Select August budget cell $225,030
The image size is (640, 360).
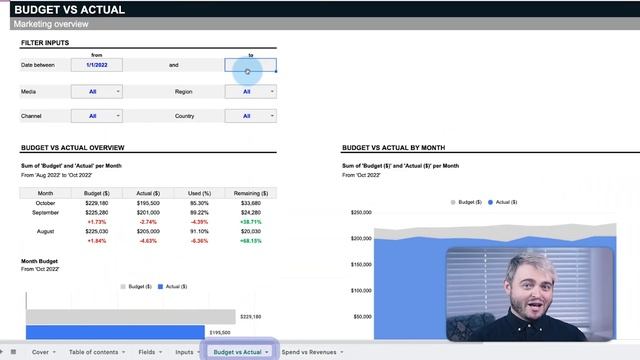97,231
